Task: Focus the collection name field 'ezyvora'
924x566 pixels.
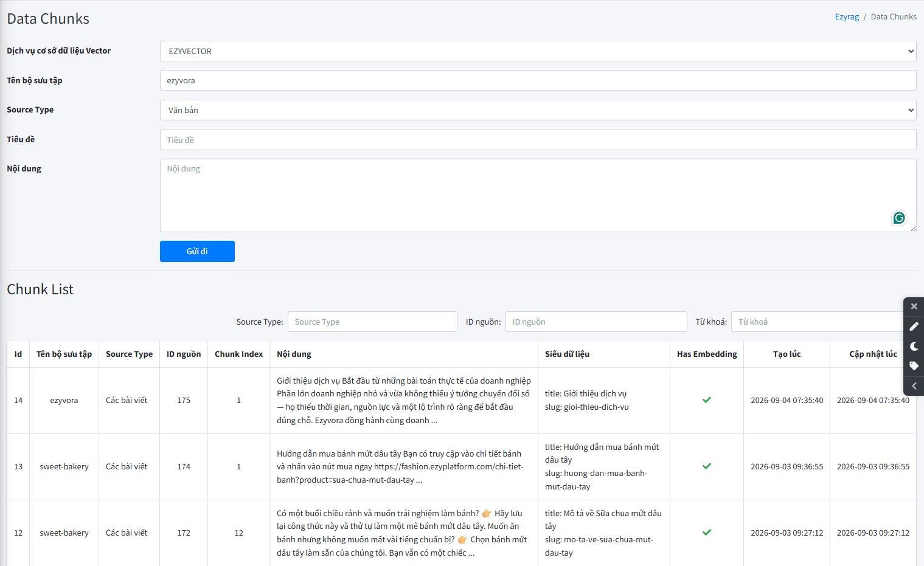Action: point(538,80)
